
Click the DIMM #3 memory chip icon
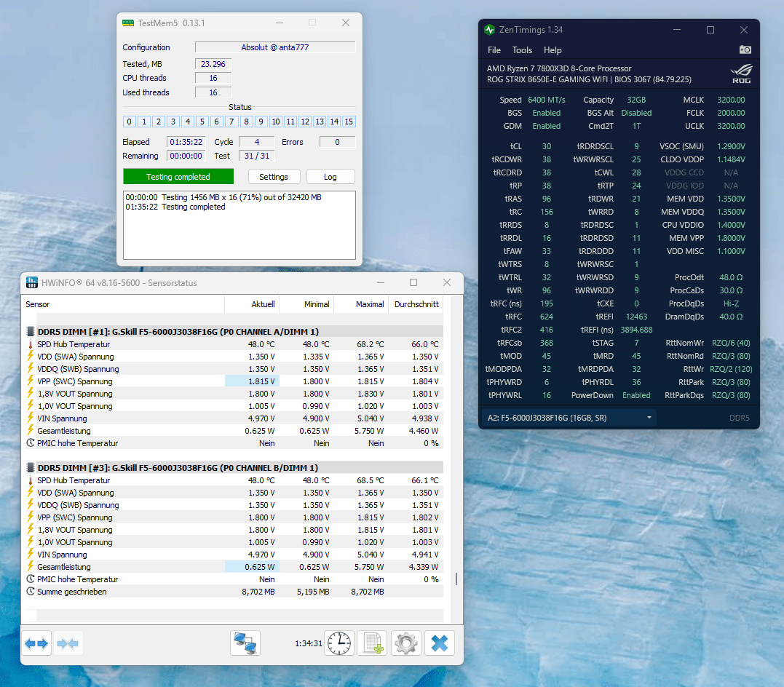coord(31,467)
